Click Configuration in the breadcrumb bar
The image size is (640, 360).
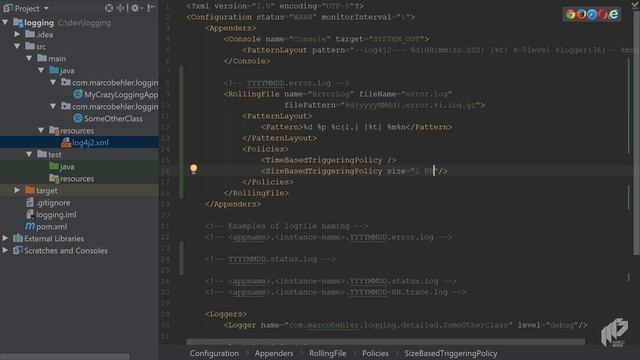214,353
